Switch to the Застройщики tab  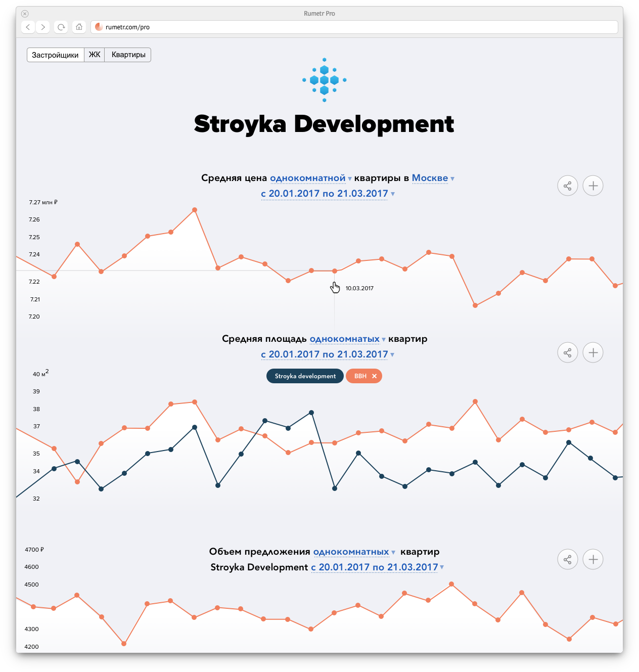pos(55,55)
